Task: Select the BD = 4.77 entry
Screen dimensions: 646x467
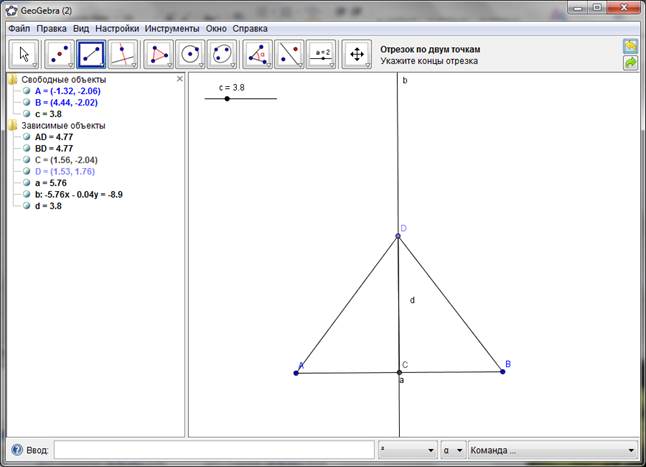Action: (54, 148)
